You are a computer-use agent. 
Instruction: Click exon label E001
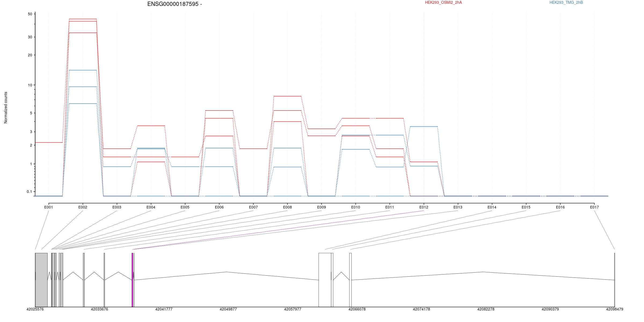point(49,207)
